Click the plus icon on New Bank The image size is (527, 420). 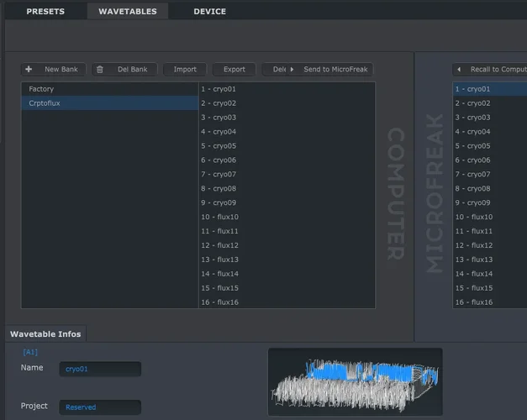pos(29,69)
